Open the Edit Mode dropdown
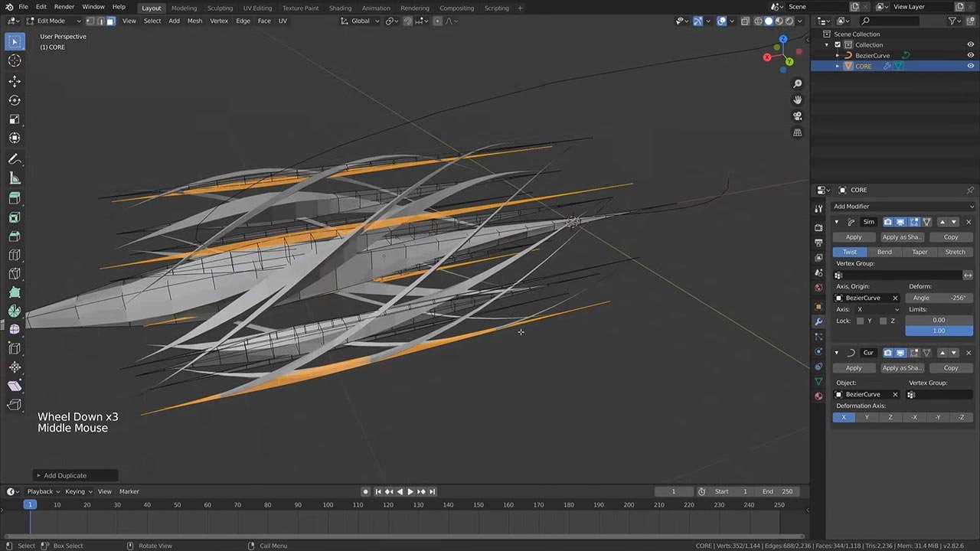 tap(52, 21)
